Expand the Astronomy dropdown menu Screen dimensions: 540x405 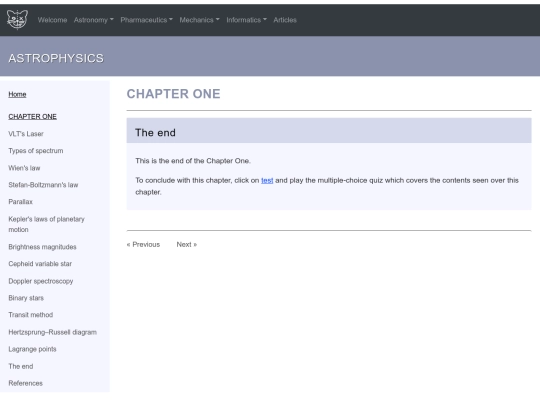[x=93, y=20]
